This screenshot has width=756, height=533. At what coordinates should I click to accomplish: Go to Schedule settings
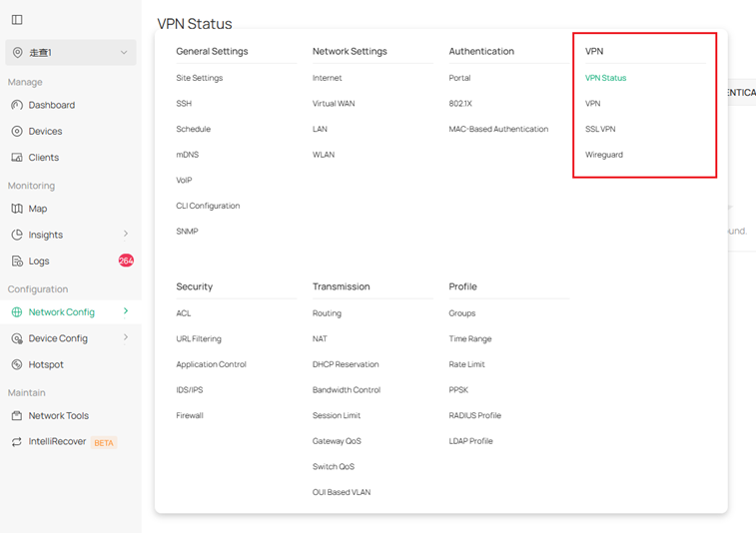click(x=194, y=129)
